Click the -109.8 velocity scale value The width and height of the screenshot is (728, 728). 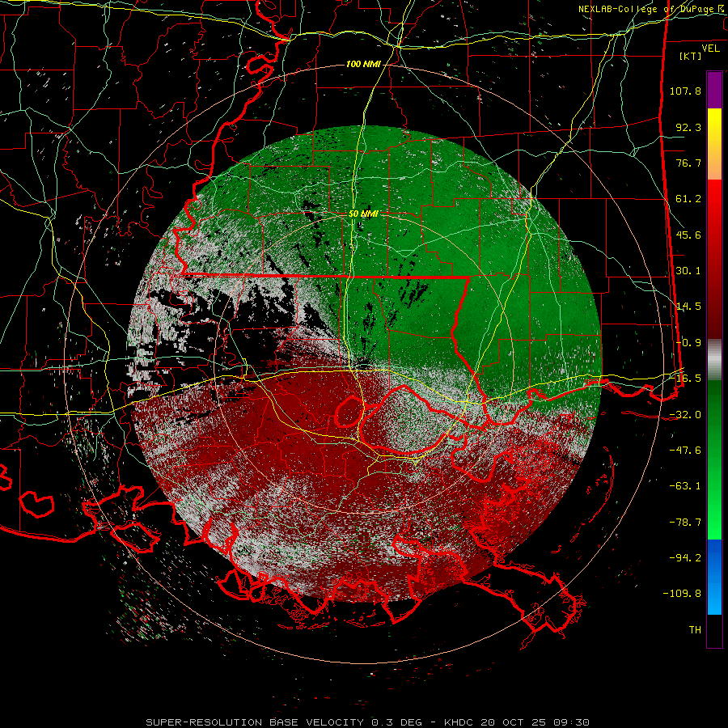[x=682, y=594]
